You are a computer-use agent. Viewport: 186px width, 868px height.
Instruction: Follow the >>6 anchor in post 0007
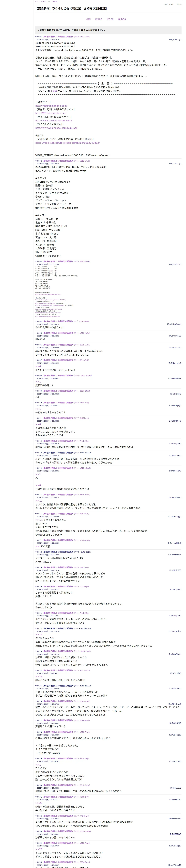(38, 366)
